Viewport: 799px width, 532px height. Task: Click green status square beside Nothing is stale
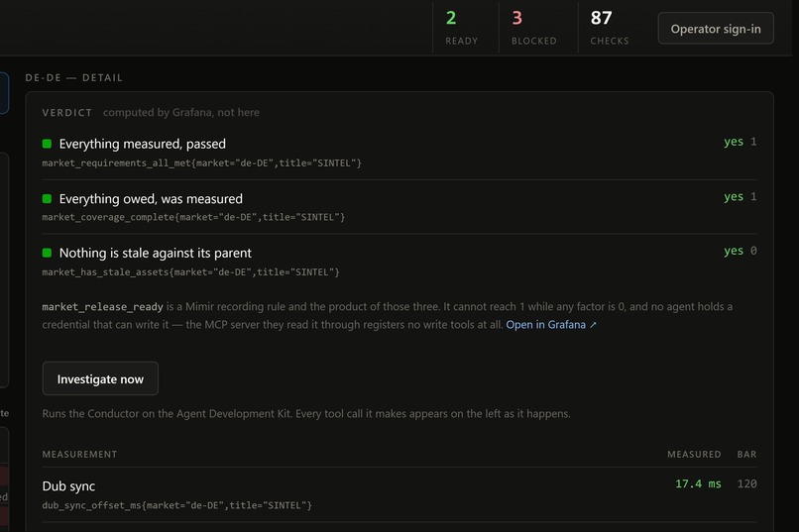tap(47, 253)
